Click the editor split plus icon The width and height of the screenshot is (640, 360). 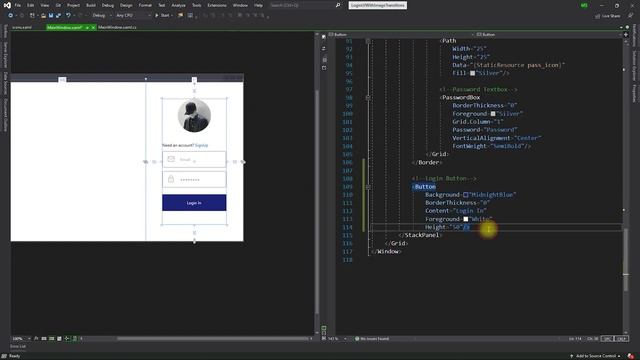click(626, 35)
